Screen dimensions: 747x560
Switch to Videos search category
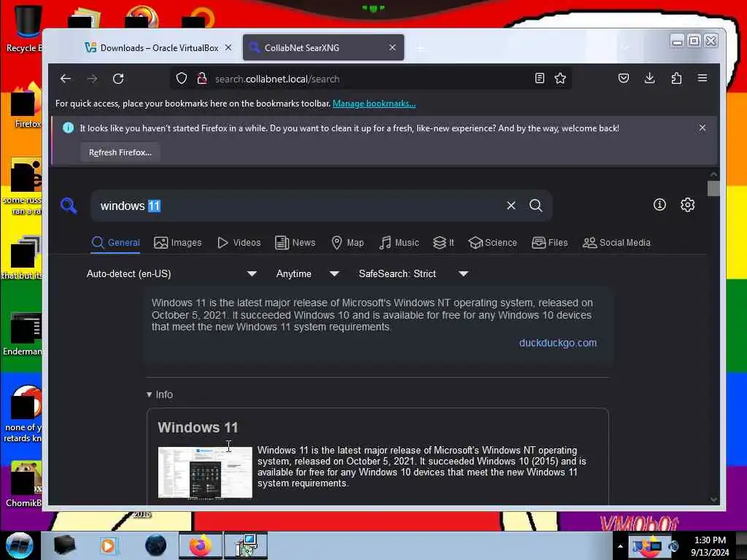(x=239, y=242)
